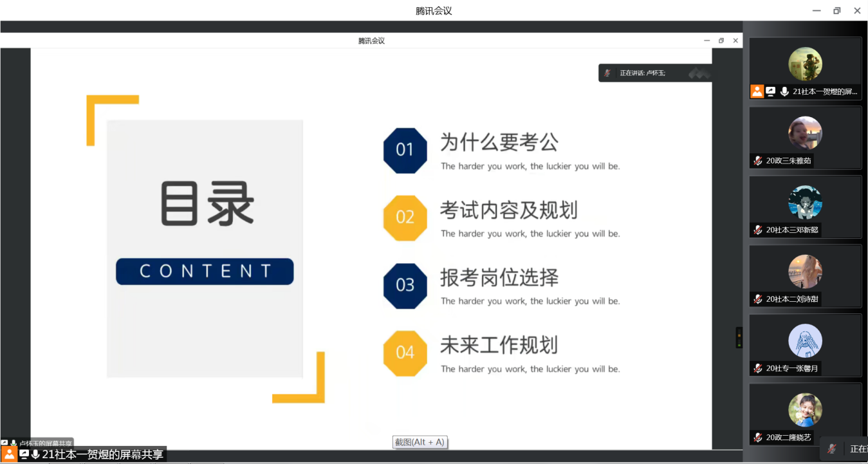This screenshot has height=464, width=868.
Task: Click slide item 03 报考岗位选择
Action: click(x=499, y=277)
